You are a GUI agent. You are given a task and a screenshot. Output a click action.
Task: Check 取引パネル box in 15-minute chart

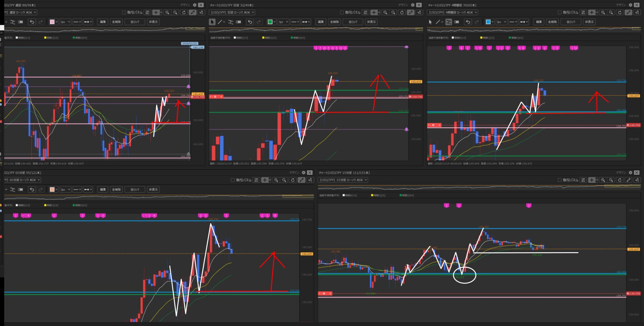559,180
